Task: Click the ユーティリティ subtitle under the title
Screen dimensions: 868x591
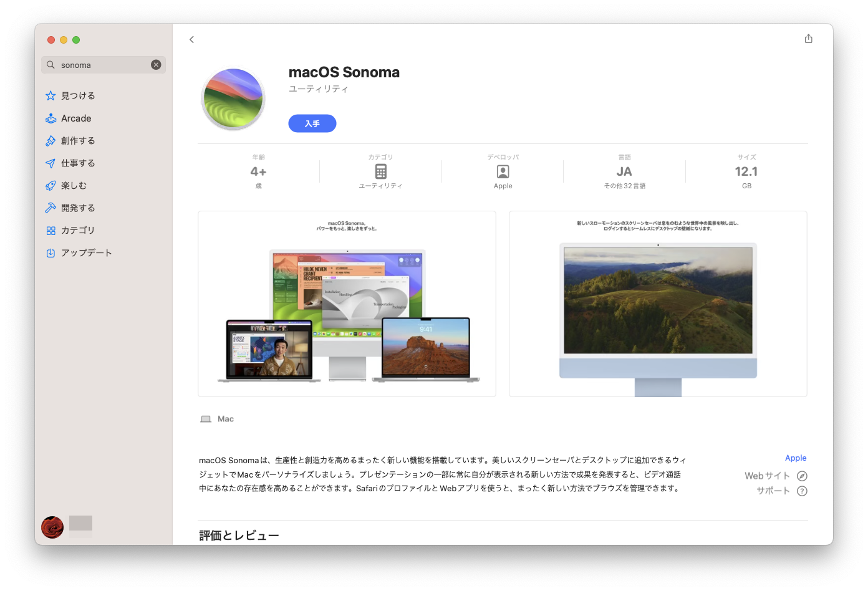Action: [x=318, y=89]
